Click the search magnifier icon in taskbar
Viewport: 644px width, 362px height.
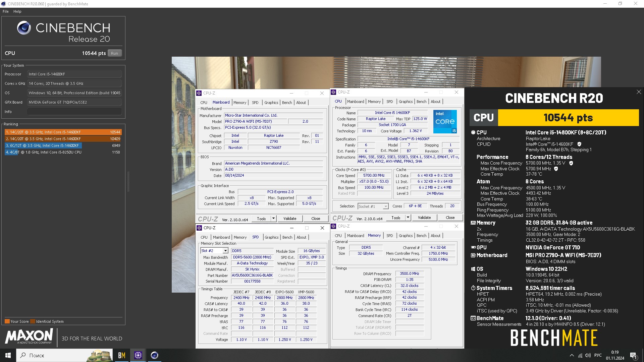pos(23,355)
